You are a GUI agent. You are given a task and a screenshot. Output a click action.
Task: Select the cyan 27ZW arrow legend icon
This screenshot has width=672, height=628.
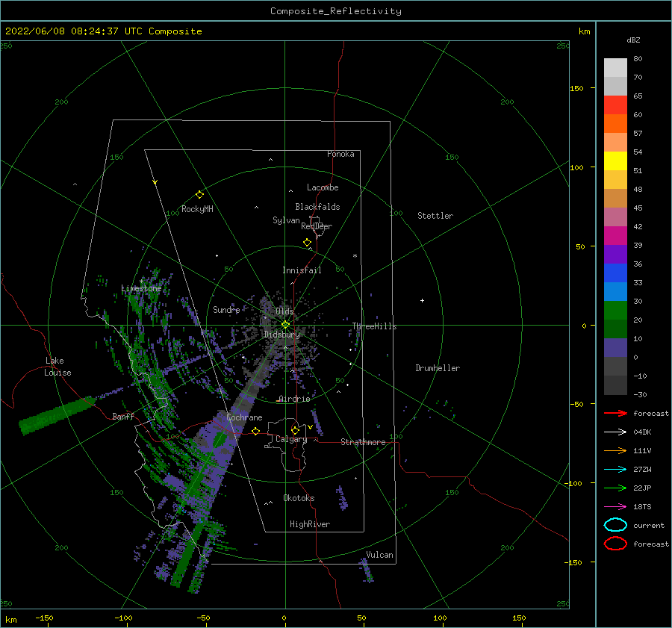tap(615, 470)
